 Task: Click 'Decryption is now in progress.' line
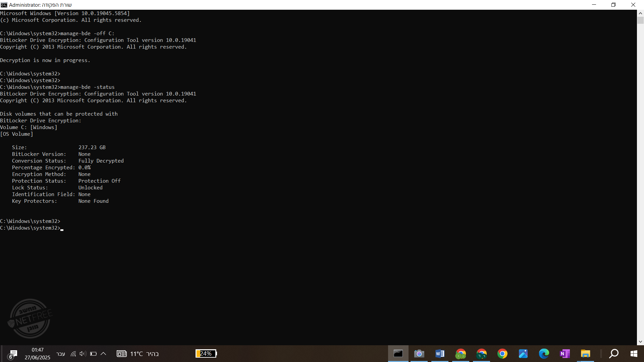pos(45,60)
